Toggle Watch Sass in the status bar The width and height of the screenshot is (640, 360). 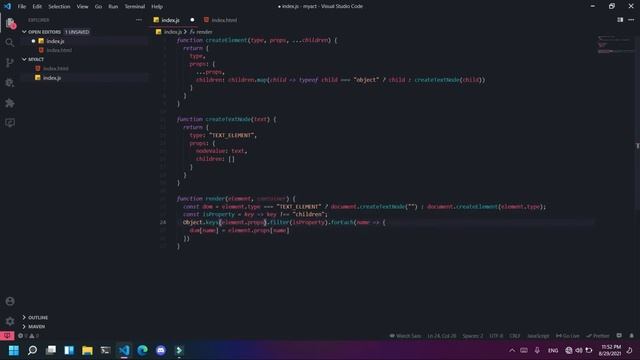coord(405,336)
